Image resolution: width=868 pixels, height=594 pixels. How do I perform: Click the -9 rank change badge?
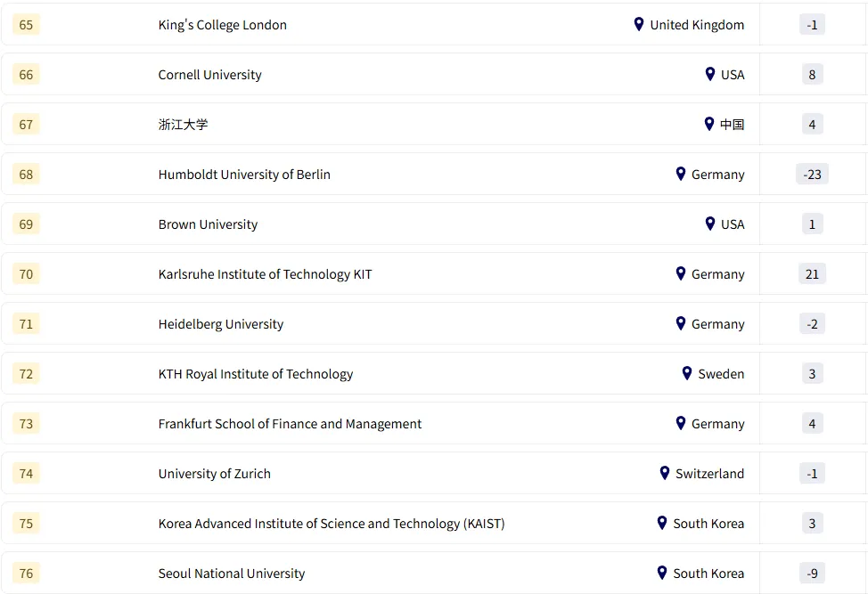pyautogui.click(x=812, y=574)
